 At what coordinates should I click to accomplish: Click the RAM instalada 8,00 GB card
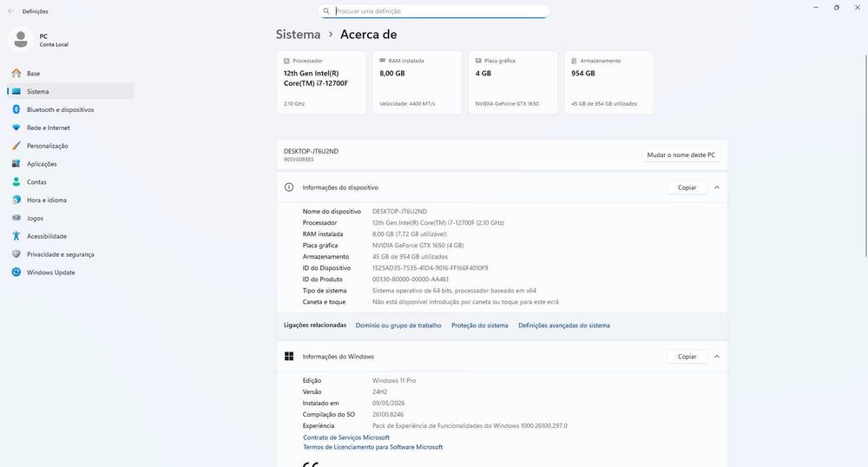[x=417, y=82]
